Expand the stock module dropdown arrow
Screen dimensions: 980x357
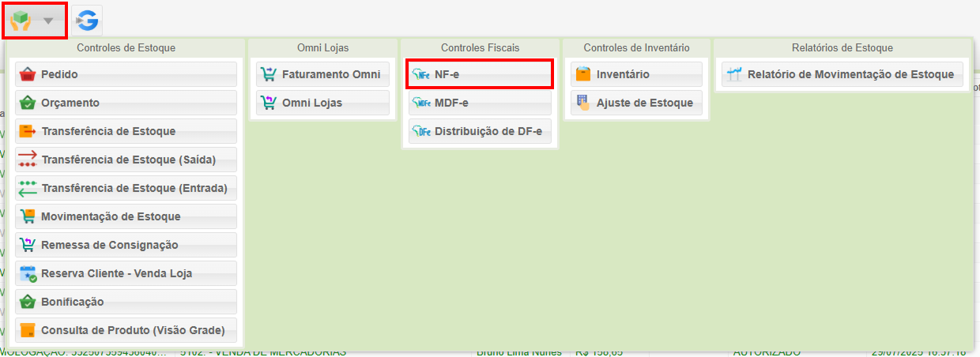49,21
